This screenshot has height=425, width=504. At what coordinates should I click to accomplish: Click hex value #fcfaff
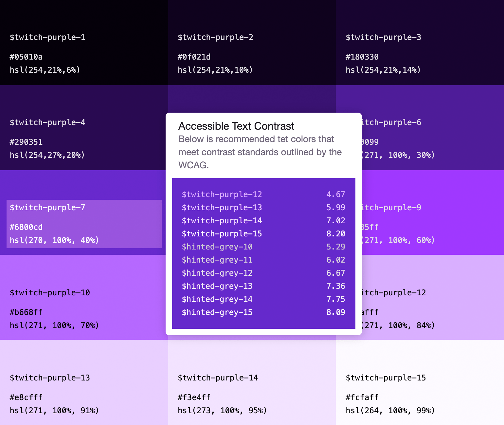coord(362,397)
